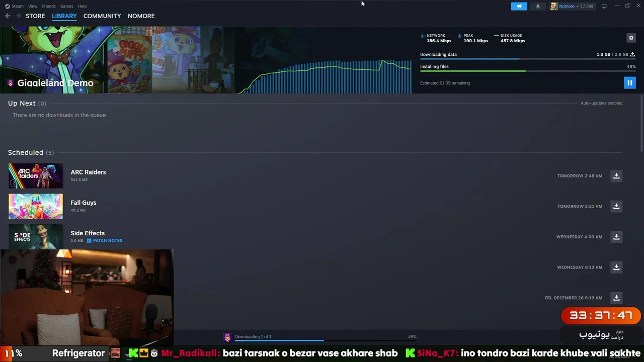Click 'WEDNESDAY 8:13 AM' schedule time
Image resolution: width=644 pixels, height=362 pixels.
pyautogui.click(x=580, y=267)
